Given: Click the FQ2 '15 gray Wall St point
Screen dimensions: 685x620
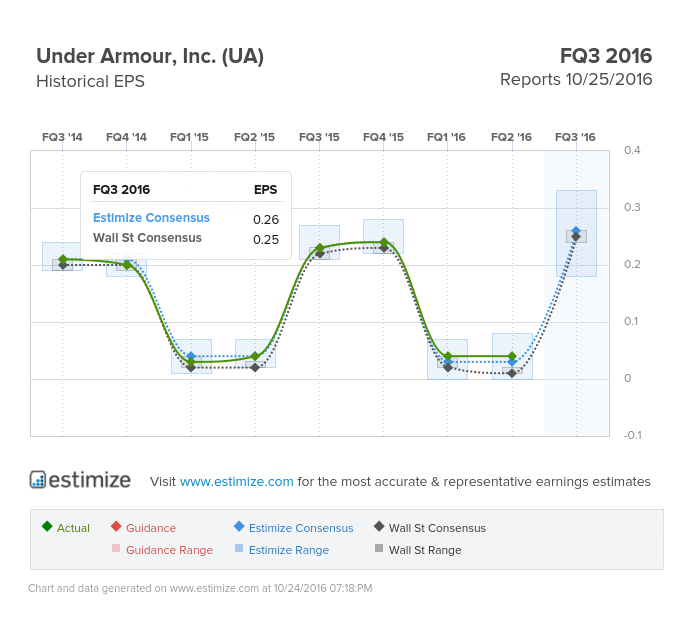Looking at the screenshot, I should pyautogui.click(x=255, y=367).
